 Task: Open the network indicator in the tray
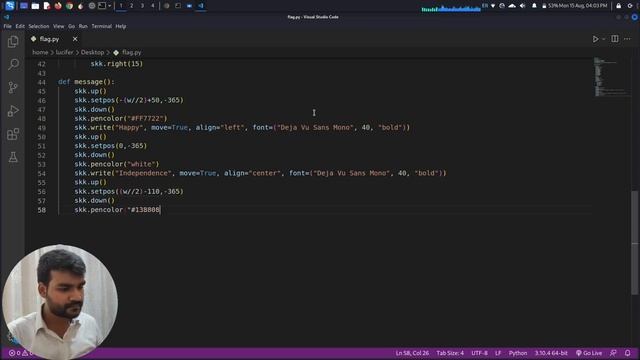(493, 6)
